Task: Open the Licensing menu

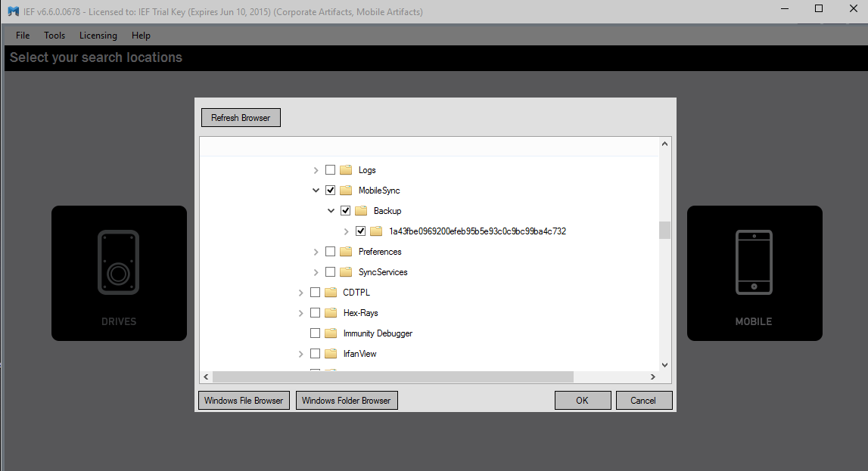Action: 98,36
